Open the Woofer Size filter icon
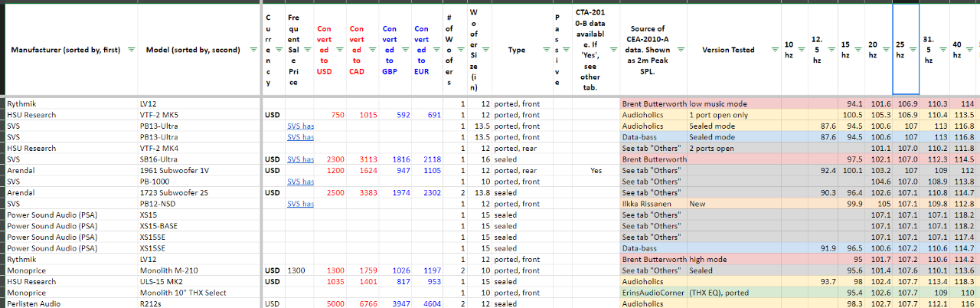This screenshot has height=308, width=980. [x=487, y=50]
